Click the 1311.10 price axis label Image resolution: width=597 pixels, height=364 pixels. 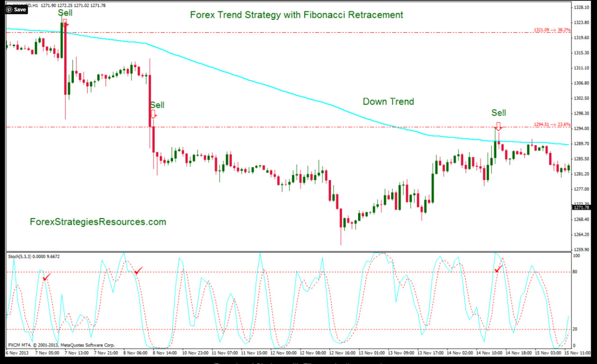pyautogui.click(x=581, y=68)
